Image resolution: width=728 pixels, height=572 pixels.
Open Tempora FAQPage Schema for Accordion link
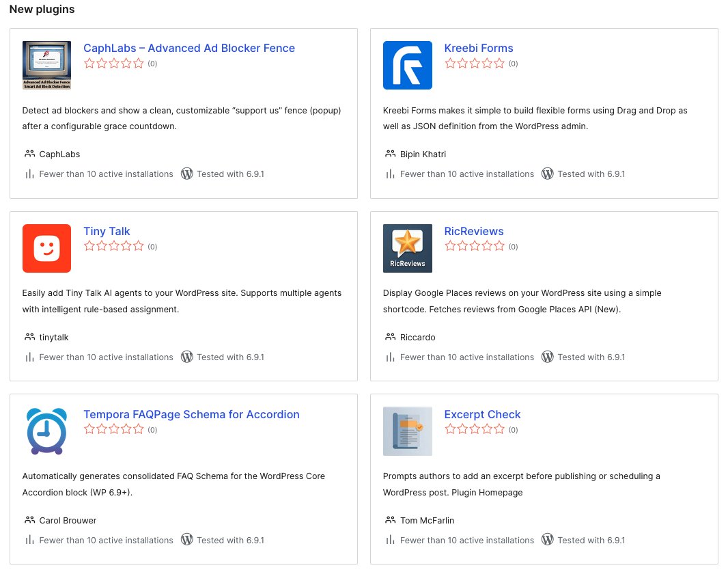click(191, 414)
